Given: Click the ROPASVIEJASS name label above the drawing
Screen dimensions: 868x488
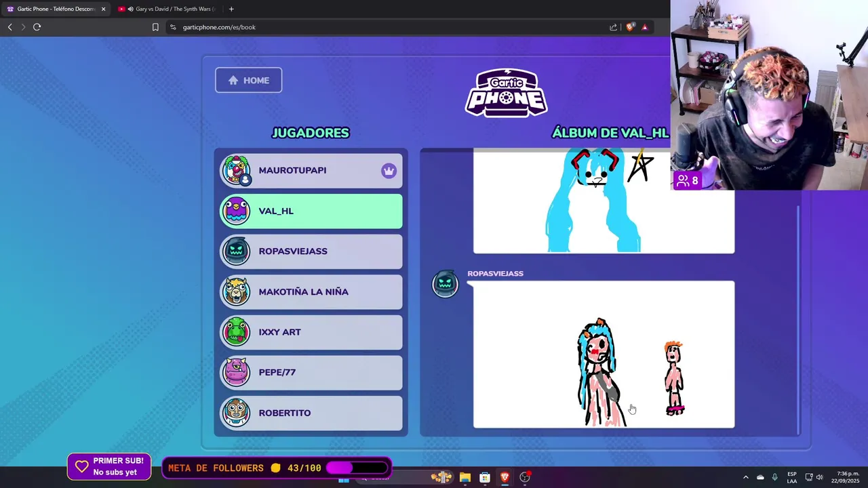Looking at the screenshot, I should 495,273.
